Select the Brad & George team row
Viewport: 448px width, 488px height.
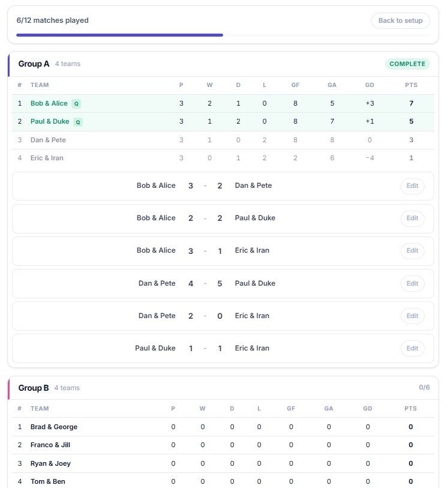[54, 427]
